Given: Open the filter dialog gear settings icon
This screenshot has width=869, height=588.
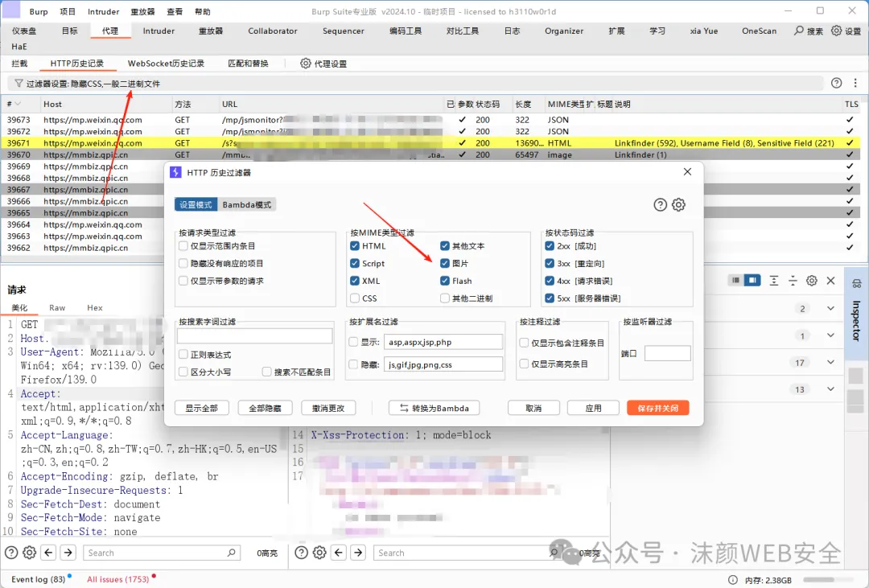Looking at the screenshot, I should click(678, 204).
